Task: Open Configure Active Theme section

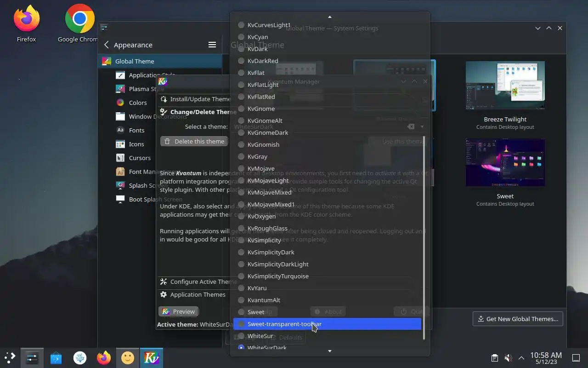Action: click(x=198, y=282)
